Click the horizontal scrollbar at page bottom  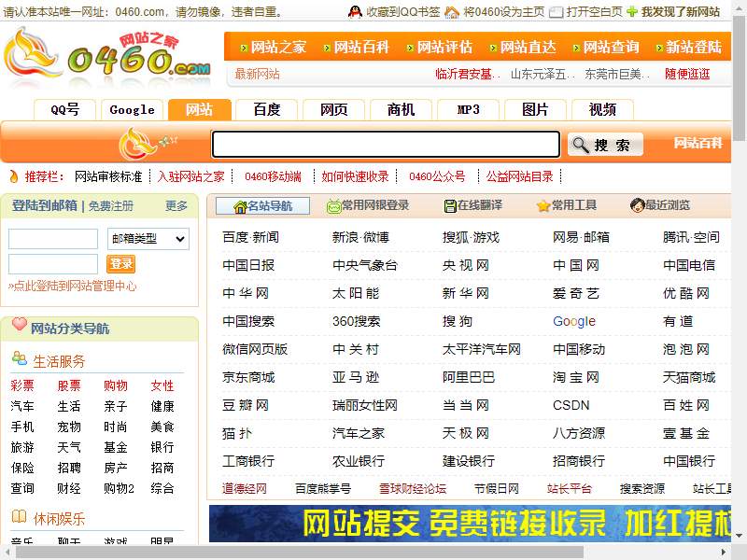pos(300,553)
